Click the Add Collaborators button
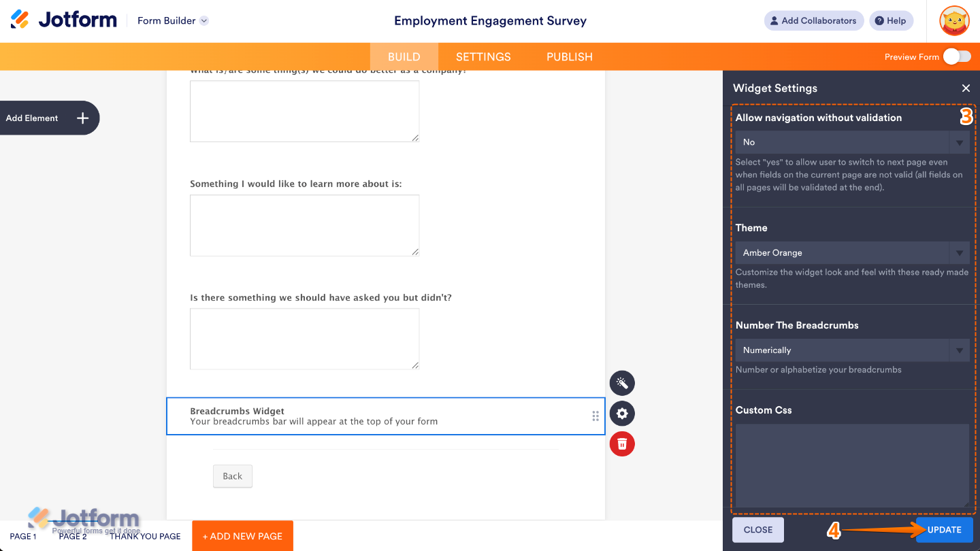Image resolution: width=980 pixels, height=551 pixels. (x=813, y=21)
